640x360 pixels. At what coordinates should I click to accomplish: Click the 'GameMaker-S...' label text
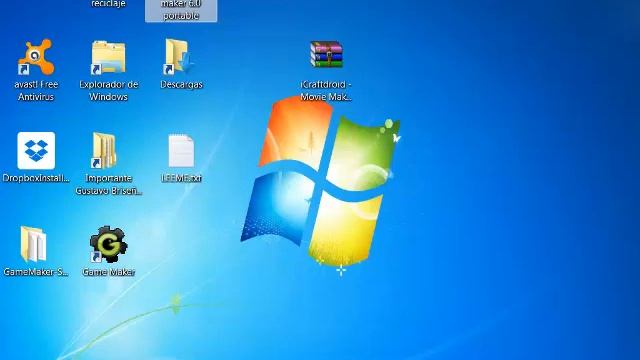pyautogui.click(x=36, y=272)
